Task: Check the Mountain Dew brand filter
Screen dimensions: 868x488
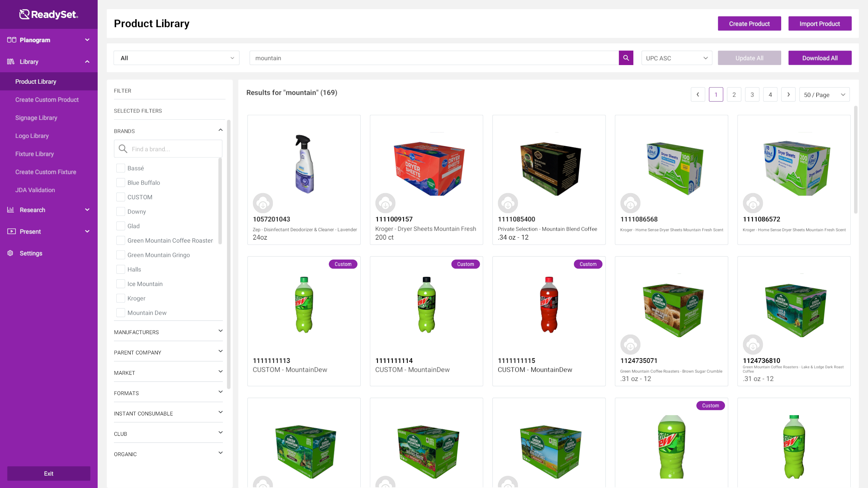Action: point(121,313)
